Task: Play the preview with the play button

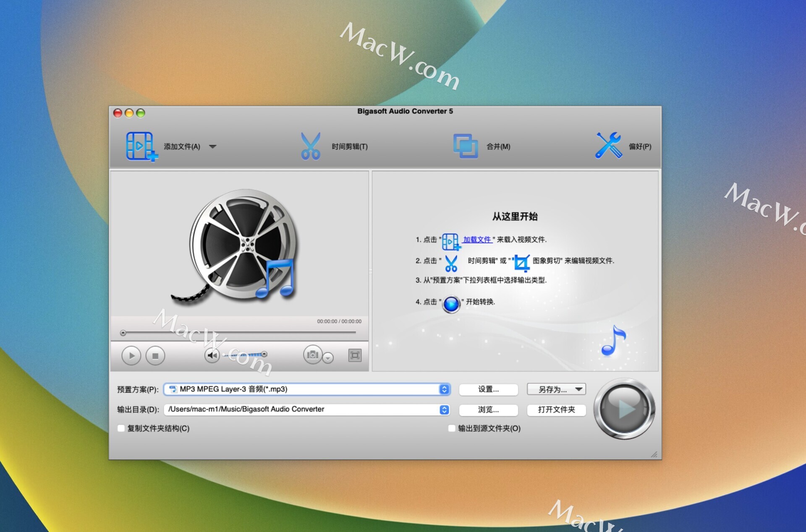Action: (131, 356)
